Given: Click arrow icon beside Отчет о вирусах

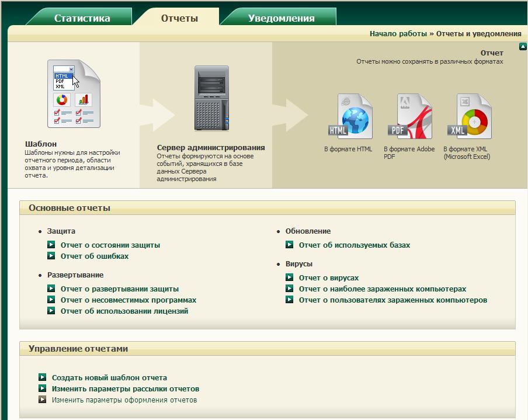Looking at the screenshot, I should [x=289, y=277].
